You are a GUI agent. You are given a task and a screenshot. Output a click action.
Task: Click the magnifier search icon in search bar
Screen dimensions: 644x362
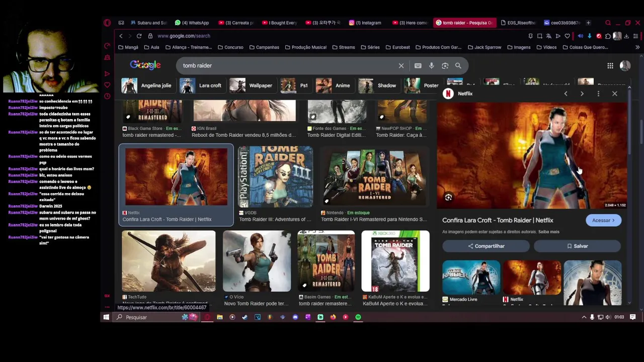tap(458, 66)
